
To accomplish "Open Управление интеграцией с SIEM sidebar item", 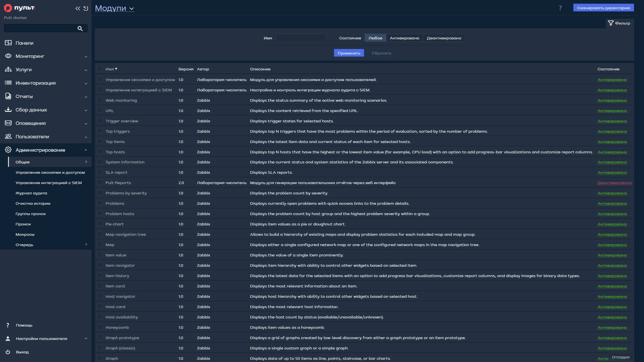I will pos(49,183).
